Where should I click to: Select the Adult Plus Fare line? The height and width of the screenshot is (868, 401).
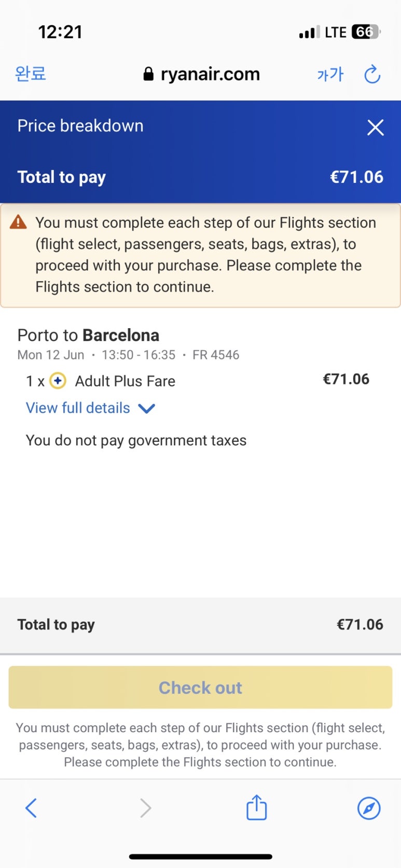pos(198,381)
